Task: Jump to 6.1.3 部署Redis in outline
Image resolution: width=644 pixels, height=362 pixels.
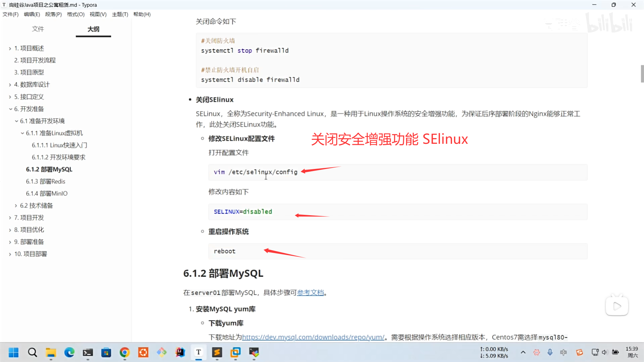Action: [x=46, y=181]
